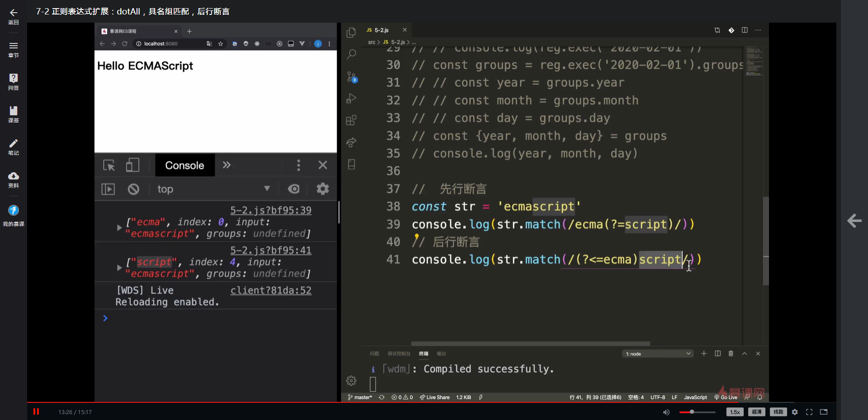Image resolution: width=868 pixels, height=420 pixels.
Task: Switch to the 终端 terminal tab
Action: tap(424, 354)
